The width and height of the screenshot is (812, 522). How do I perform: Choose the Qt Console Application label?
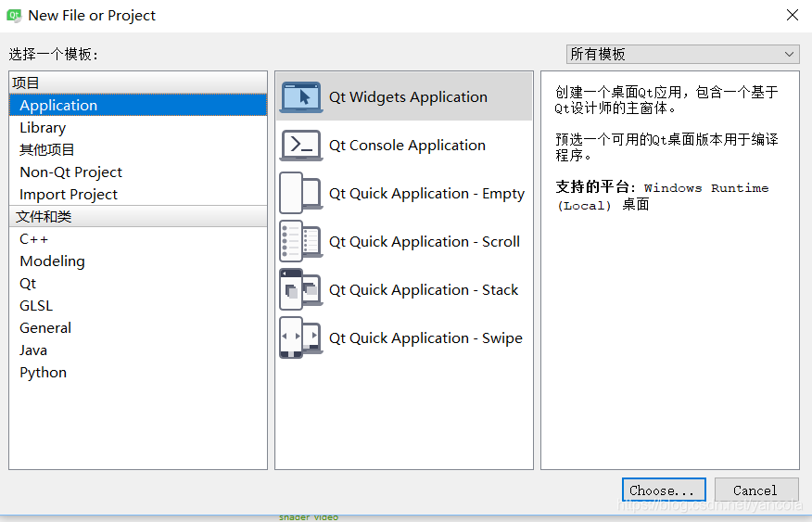(x=407, y=145)
